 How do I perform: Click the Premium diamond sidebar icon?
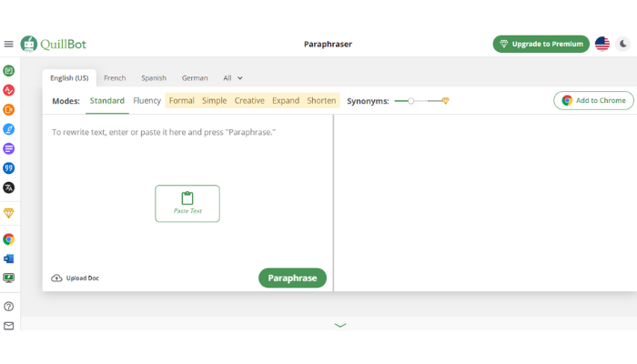(x=8, y=213)
